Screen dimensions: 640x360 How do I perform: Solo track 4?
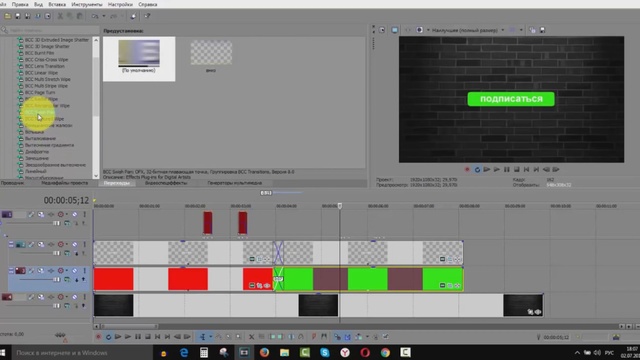click(84, 297)
